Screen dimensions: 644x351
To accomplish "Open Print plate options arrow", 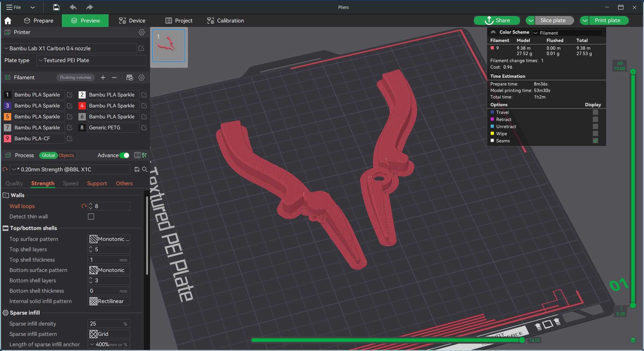I will pos(585,20).
